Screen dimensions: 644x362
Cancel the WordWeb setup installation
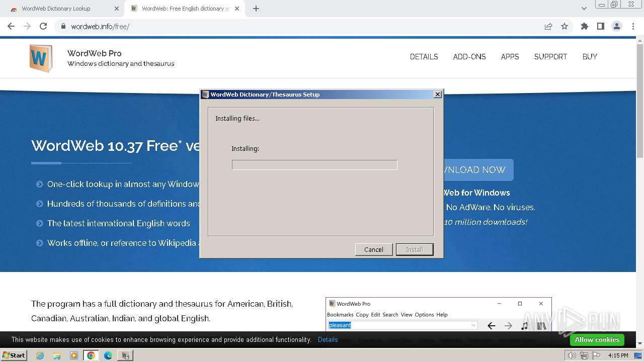coord(374,249)
